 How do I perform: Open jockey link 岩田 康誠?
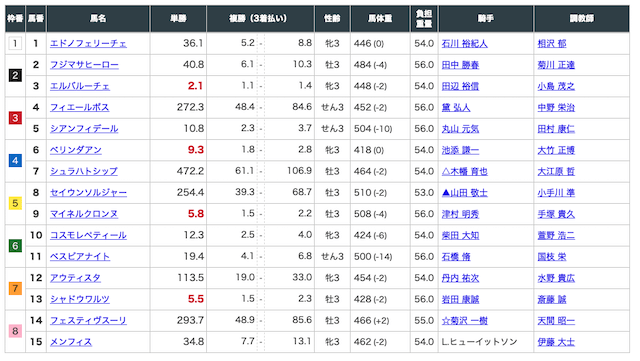(x=460, y=299)
